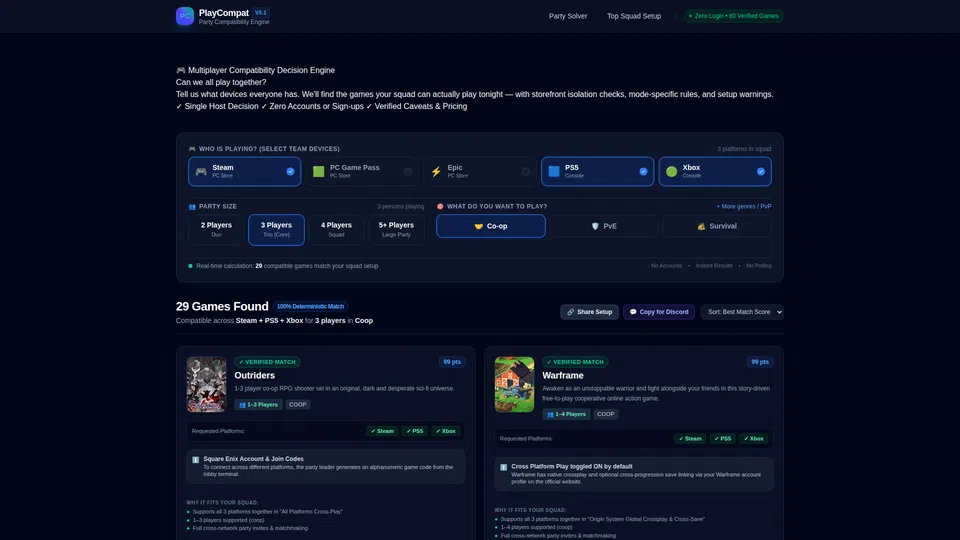Click the Survival mode icon
Image resolution: width=960 pixels, height=540 pixels.
(701, 226)
